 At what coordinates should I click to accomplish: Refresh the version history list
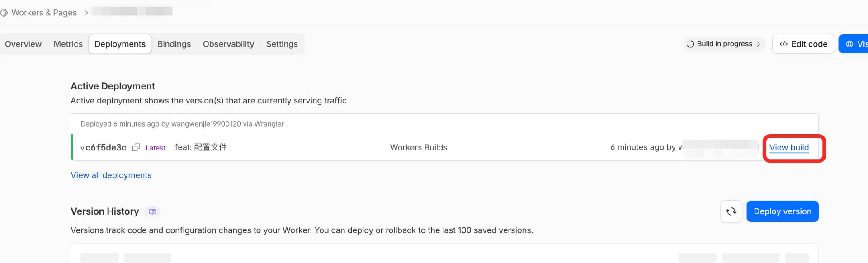click(731, 211)
